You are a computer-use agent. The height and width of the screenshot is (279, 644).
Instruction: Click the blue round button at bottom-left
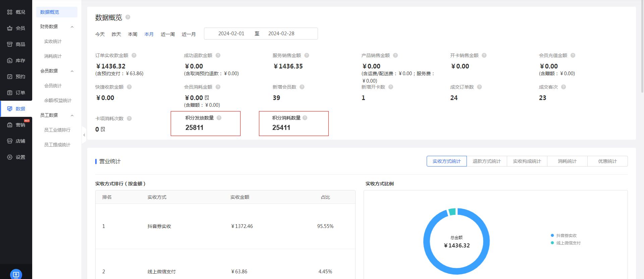tap(16, 274)
